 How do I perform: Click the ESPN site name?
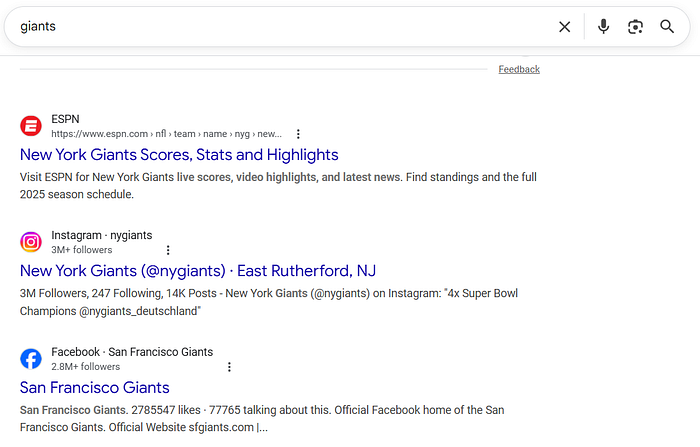65,119
